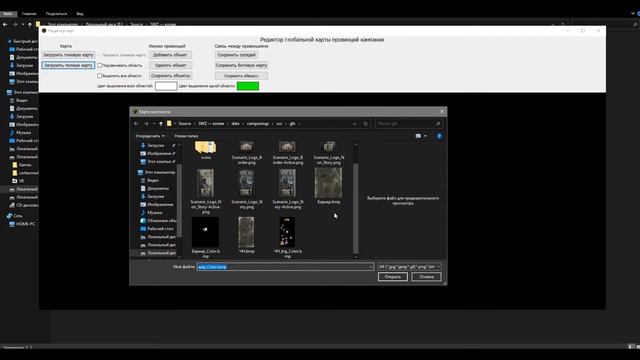Image resolution: width=640 pixels, height=360 pixels.
Task: Open the icons folder
Action: (x=206, y=150)
